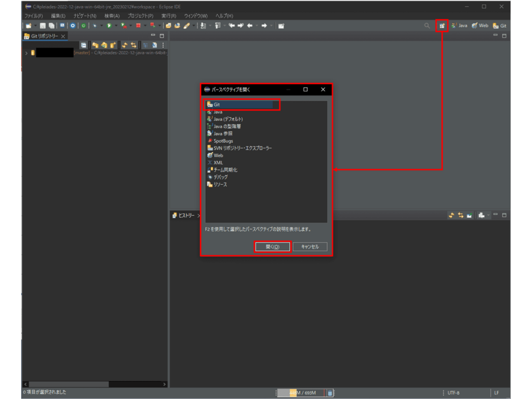532x399 pixels.
Task: Select the Git リポジトリー view tab
Action: pyautogui.click(x=45, y=36)
